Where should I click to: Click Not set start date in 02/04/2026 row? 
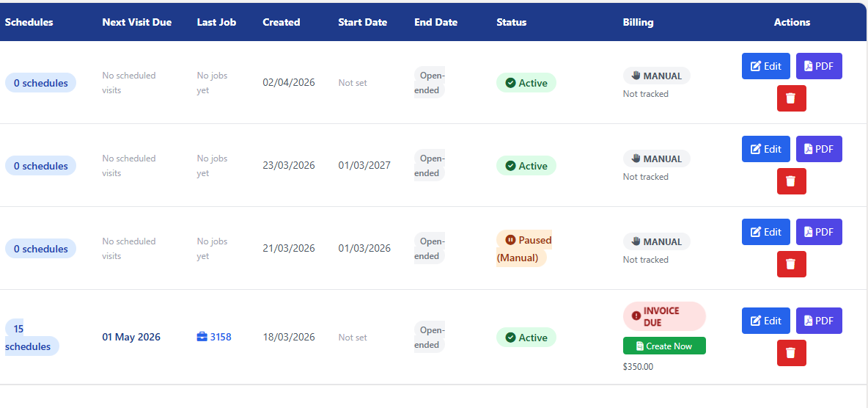(x=353, y=83)
